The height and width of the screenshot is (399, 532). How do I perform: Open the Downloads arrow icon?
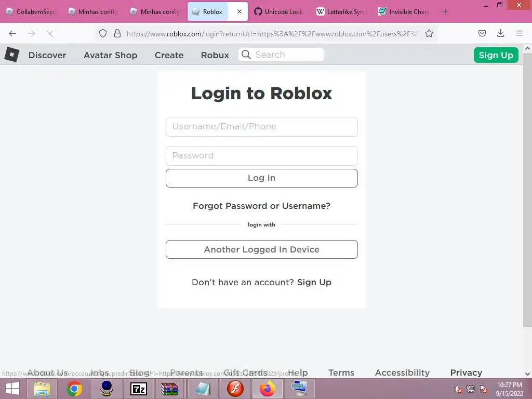(501, 33)
